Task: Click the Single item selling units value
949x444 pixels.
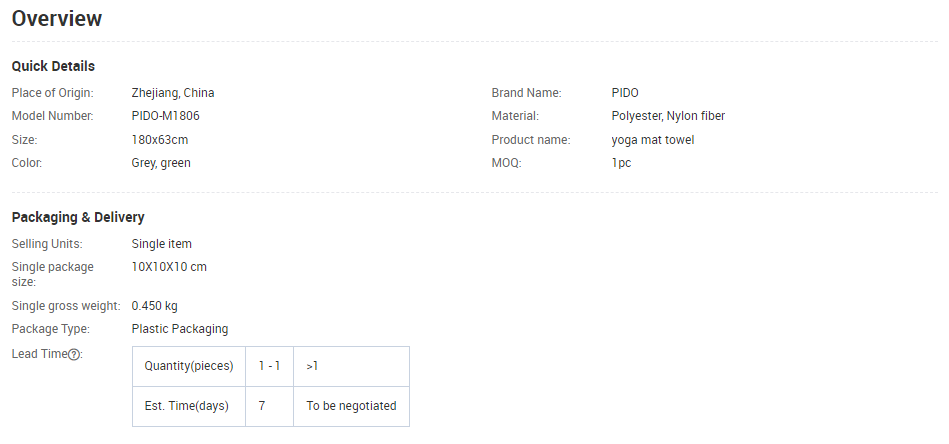Action: 162,244
